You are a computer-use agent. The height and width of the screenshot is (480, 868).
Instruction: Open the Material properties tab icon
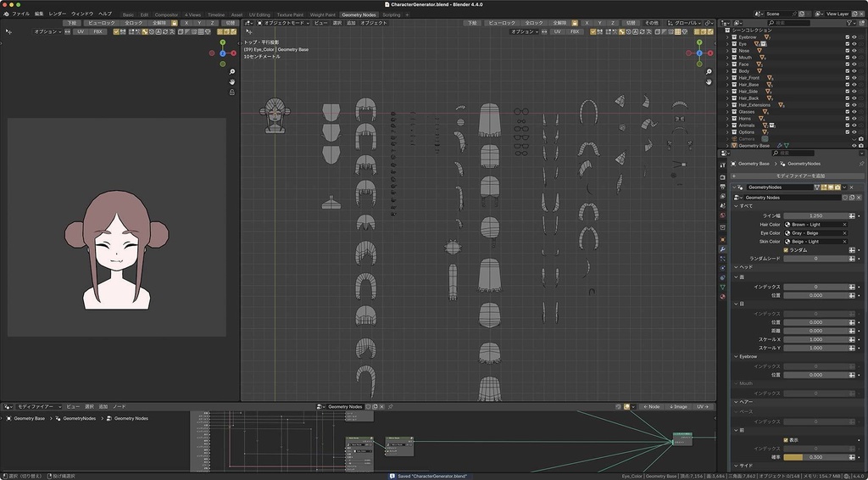[722, 297]
